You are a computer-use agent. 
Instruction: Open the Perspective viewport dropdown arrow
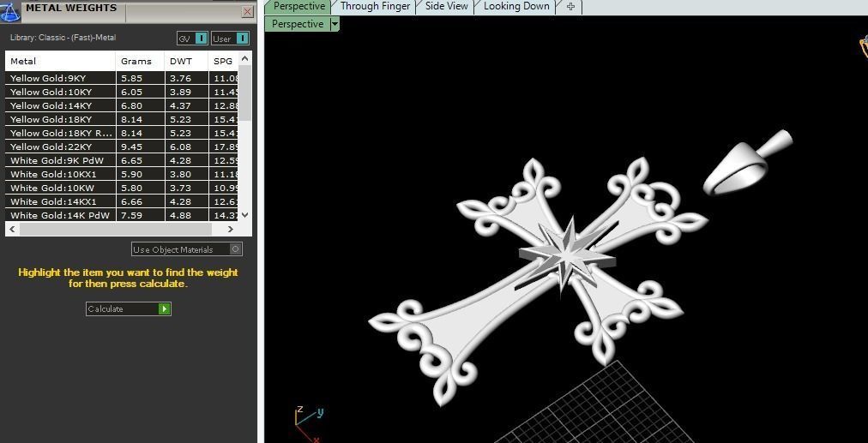pyautogui.click(x=335, y=24)
